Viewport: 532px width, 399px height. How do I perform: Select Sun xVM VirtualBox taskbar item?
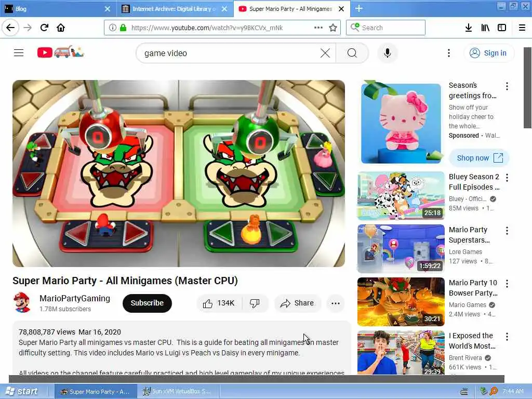click(x=178, y=392)
